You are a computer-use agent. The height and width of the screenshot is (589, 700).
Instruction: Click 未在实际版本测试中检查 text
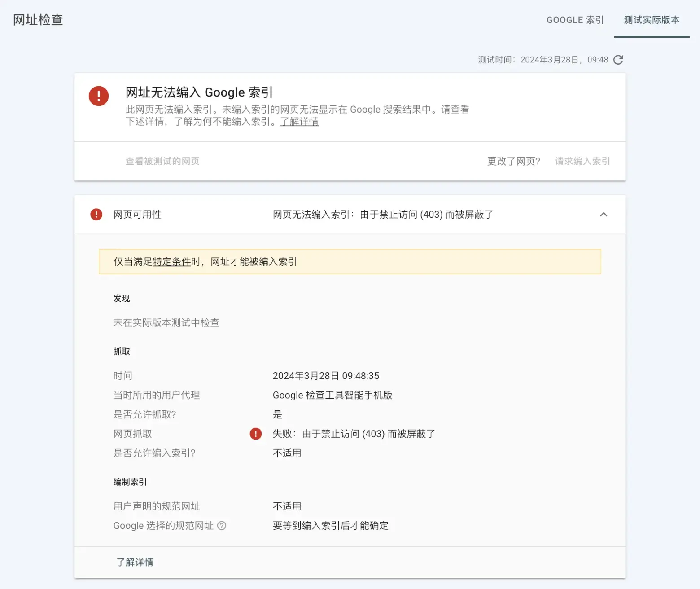[166, 323]
